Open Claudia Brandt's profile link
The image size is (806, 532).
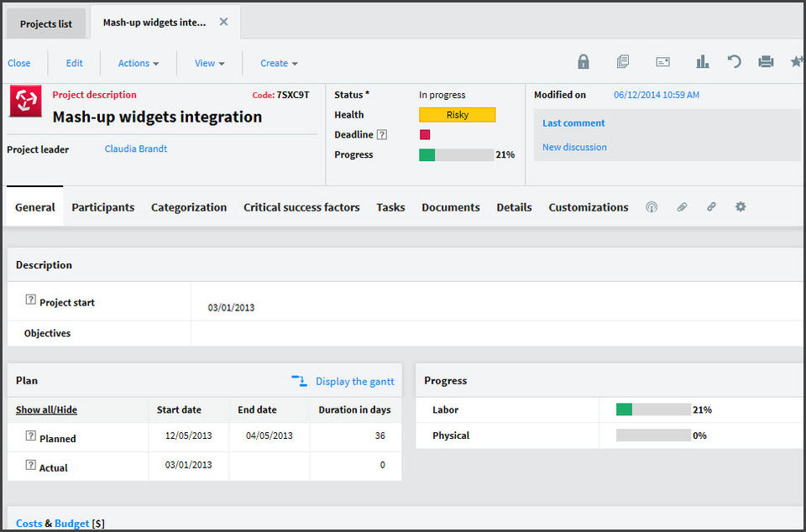pyautogui.click(x=136, y=149)
